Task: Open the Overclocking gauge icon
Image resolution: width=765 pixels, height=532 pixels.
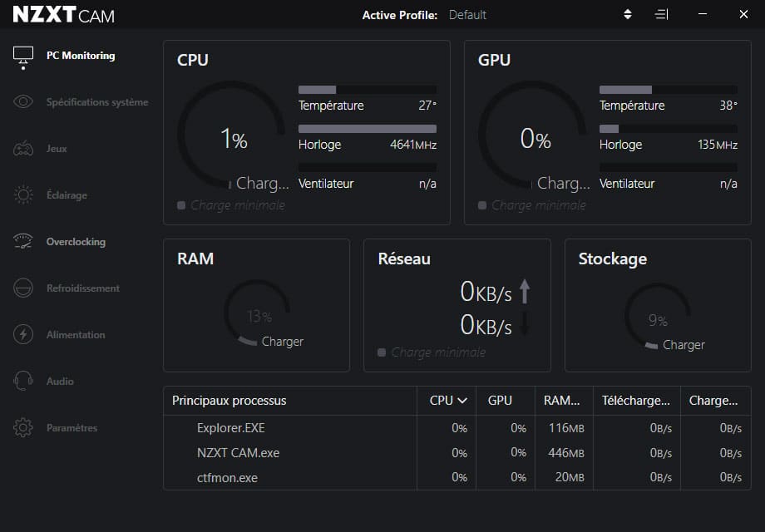Action: click(23, 241)
